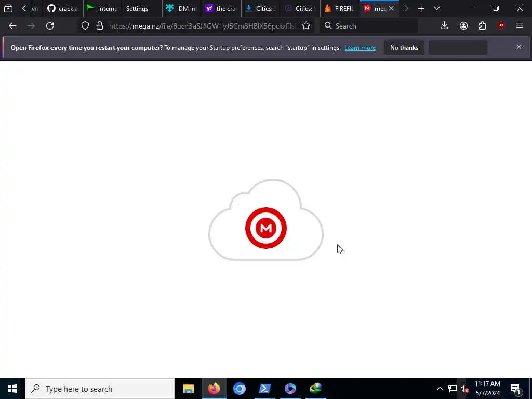Reload the current page
Screen dimensions: 532x399
(x=50, y=26)
